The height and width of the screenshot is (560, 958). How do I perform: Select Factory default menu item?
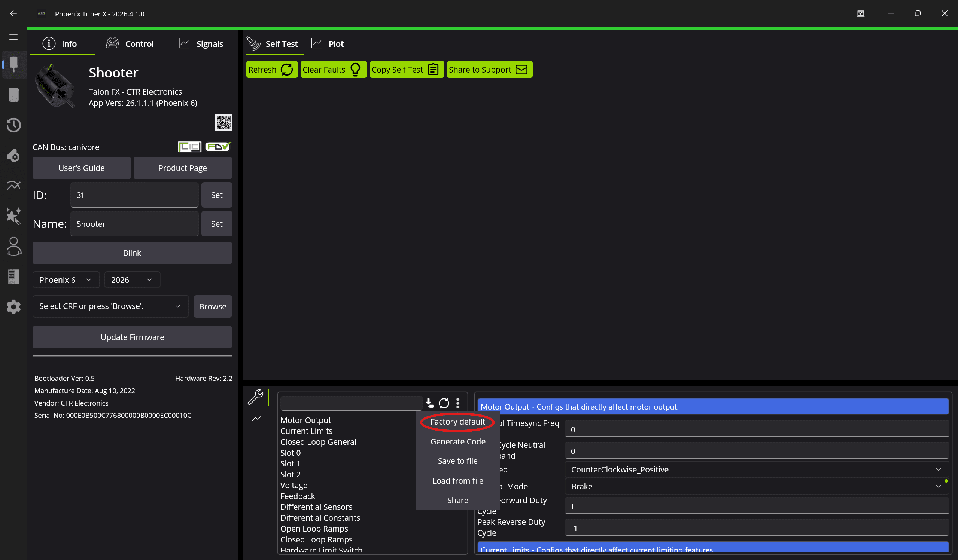pyautogui.click(x=458, y=422)
